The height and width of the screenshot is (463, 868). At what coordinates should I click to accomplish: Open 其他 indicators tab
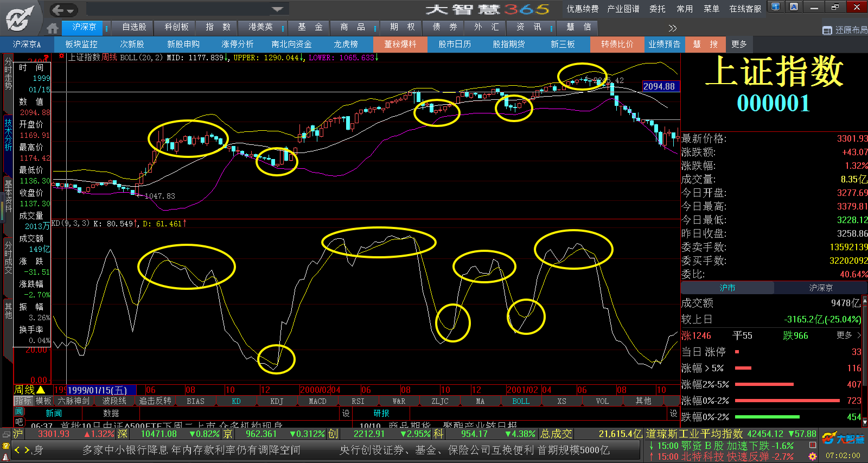tap(643, 401)
